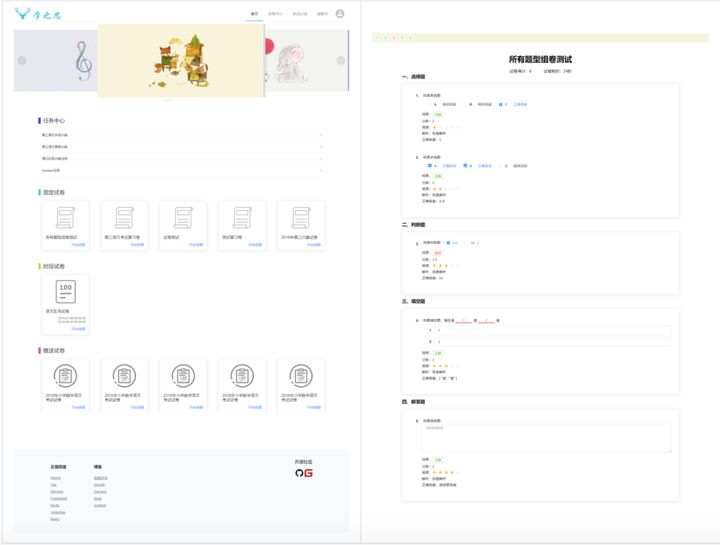The width and height of the screenshot is (720, 545).
Task: Go to previous carousel banner slide
Action: pos(22,61)
